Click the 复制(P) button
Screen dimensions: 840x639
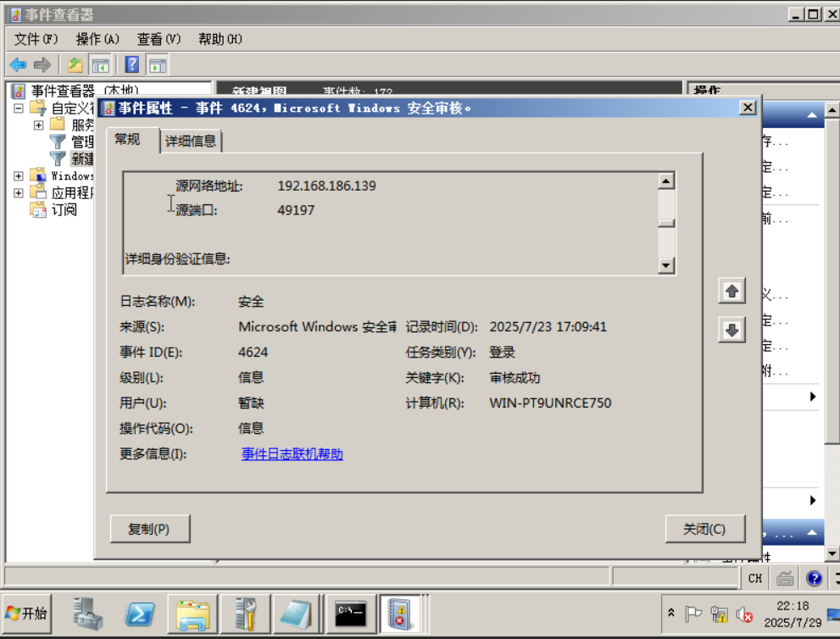(149, 528)
